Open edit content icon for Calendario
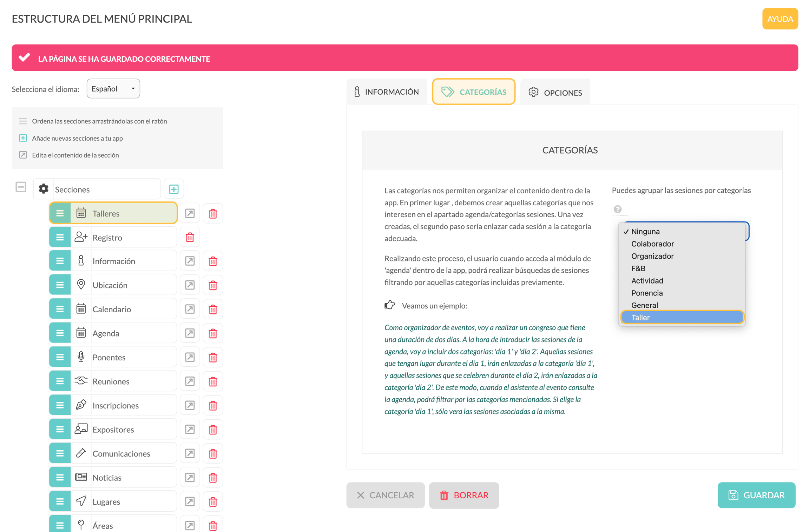The image size is (809, 532). click(190, 309)
